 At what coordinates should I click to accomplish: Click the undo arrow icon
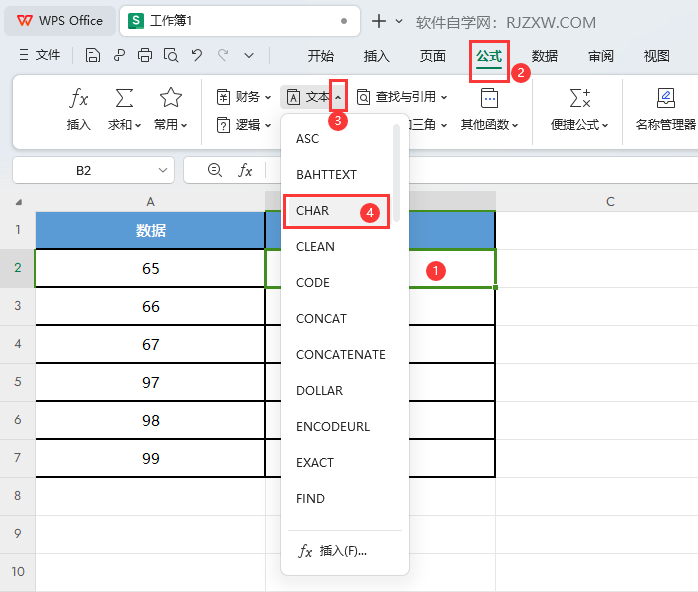point(197,56)
